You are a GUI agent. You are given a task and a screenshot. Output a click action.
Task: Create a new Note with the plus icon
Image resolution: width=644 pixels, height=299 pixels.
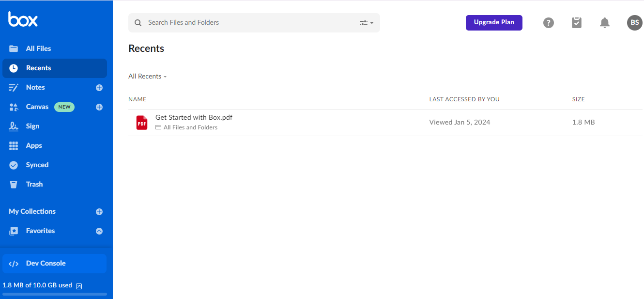[x=99, y=87]
